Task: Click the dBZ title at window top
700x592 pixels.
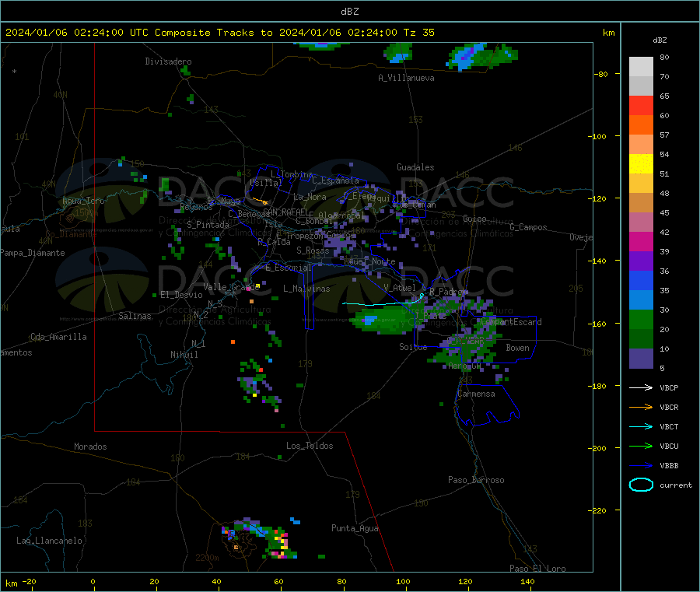Action: point(349,12)
